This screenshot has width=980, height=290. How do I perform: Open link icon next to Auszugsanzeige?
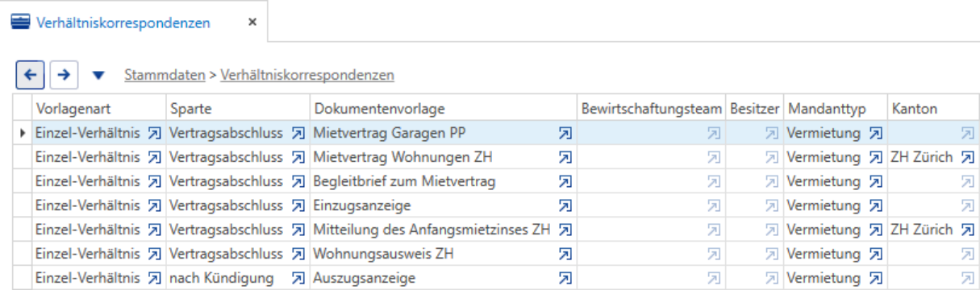[x=565, y=279]
